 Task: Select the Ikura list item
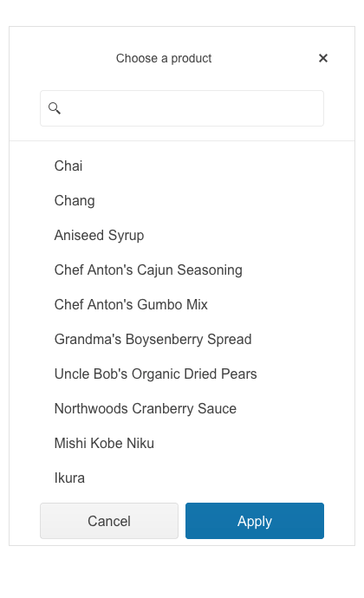pyautogui.click(x=182, y=478)
